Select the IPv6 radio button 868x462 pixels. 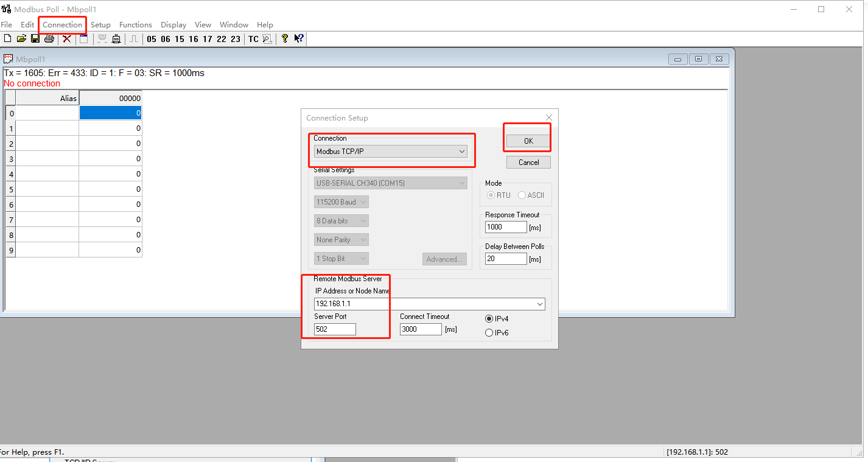click(x=489, y=333)
